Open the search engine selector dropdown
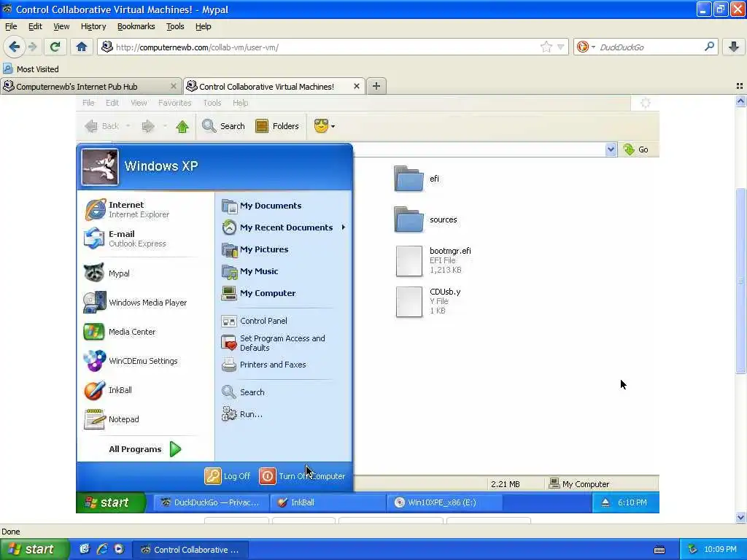Viewport: 747px width, 560px height. pos(586,47)
